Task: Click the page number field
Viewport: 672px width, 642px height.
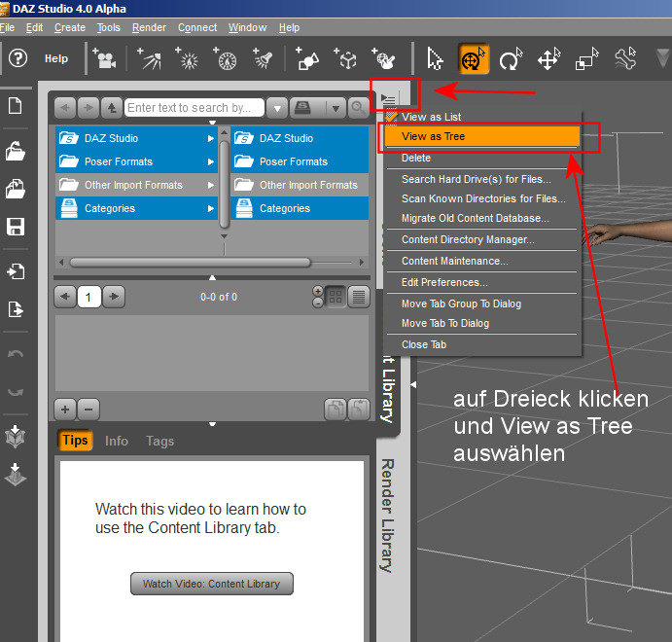Action: (x=89, y=297)
